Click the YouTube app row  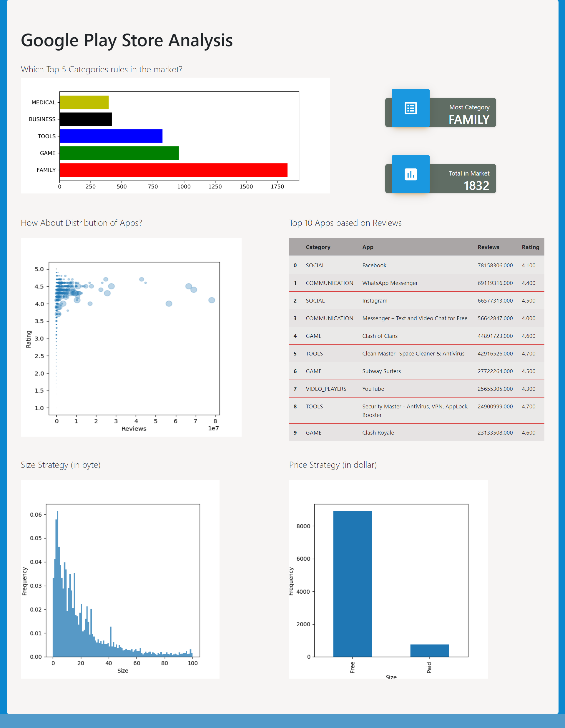(x=373, y=389)
